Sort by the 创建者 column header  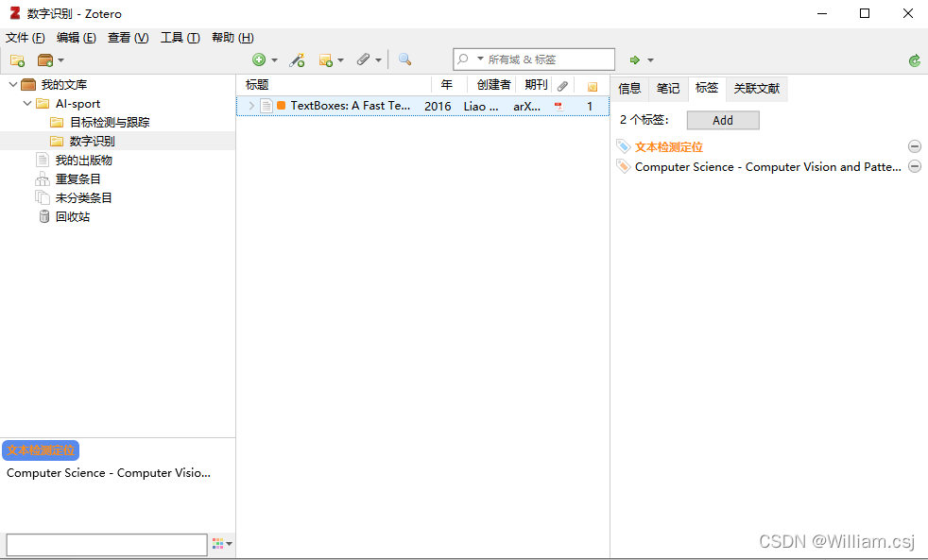tap(493, 85)
